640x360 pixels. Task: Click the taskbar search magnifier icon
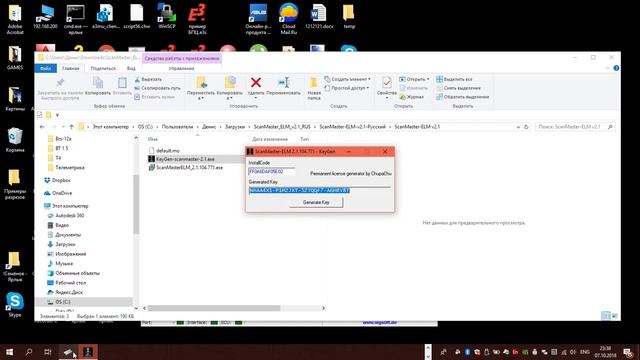coord(29,352)
